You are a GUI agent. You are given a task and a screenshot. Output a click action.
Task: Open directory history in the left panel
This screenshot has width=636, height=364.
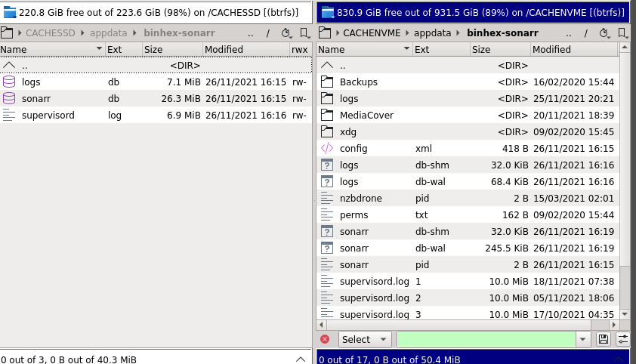(286, 32)
